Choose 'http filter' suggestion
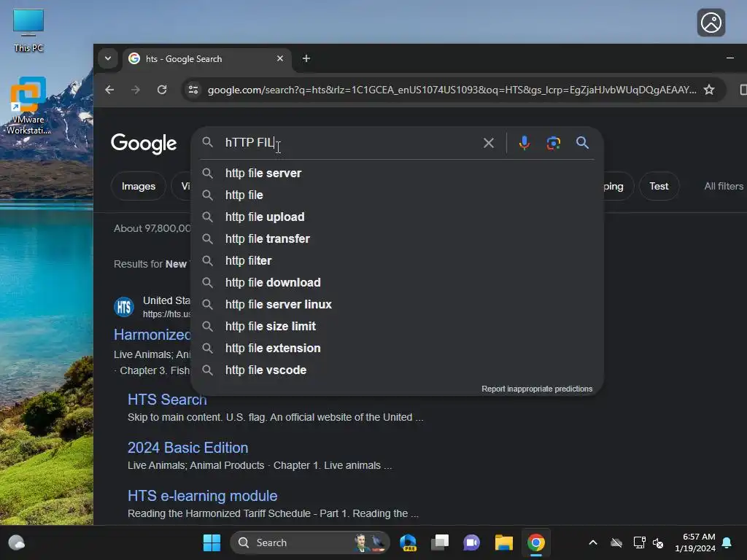Image resolution: width=747 pixels, height=560 pixels. point(398,260)
